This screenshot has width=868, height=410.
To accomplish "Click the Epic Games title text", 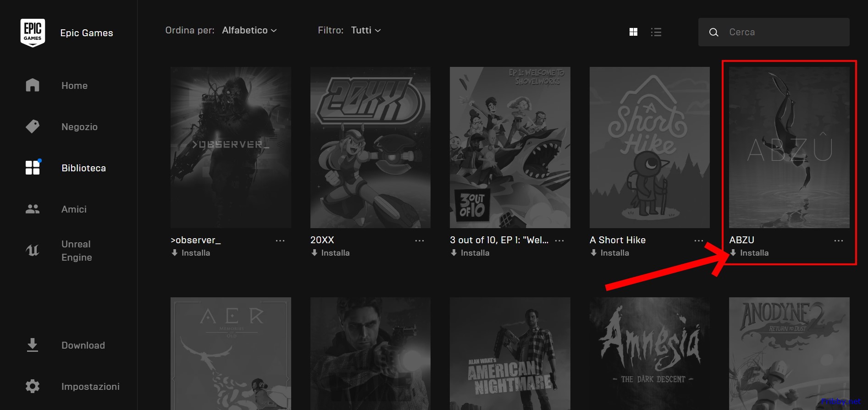I will 87,33.
